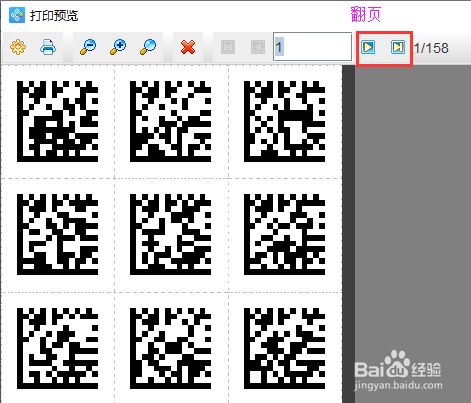Click the 1/158 page counter text
The width and height of the screenshot is (471, 403).
[431, 48]
